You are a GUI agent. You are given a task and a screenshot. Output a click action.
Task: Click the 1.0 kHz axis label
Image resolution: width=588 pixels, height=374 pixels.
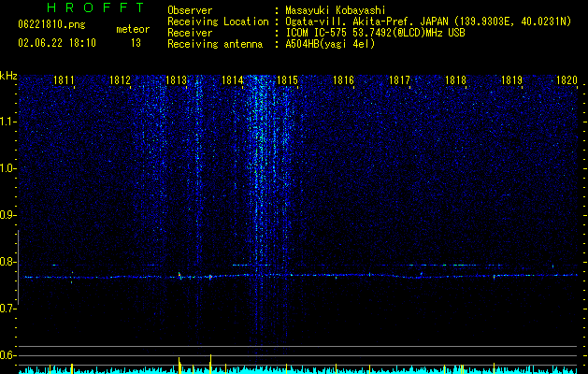pos(7,168)
